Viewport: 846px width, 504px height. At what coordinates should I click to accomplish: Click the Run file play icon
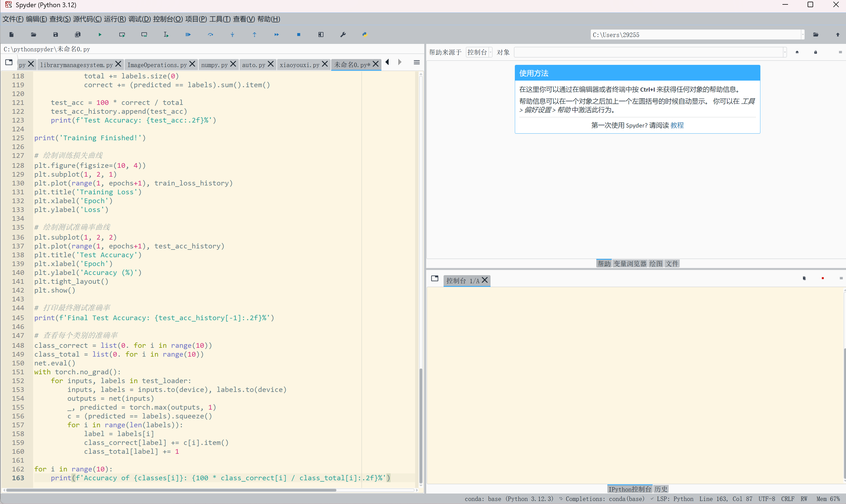pyautogui.click(x=100, y=35)
